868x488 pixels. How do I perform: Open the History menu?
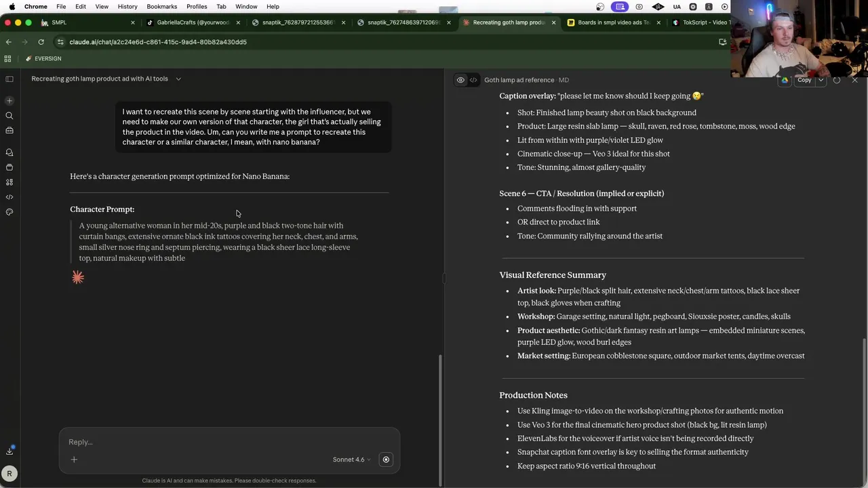(127, 7)
